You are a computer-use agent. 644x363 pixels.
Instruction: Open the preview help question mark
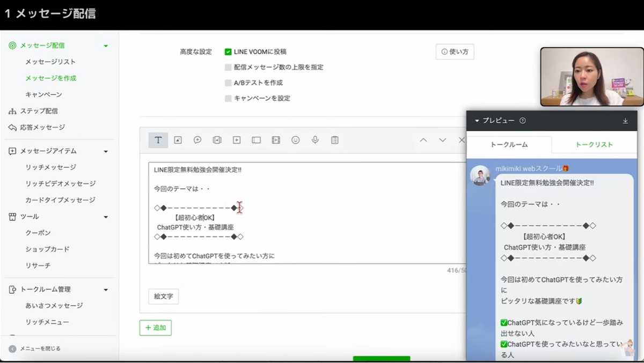pyautogui.click(x=523, y=121)
